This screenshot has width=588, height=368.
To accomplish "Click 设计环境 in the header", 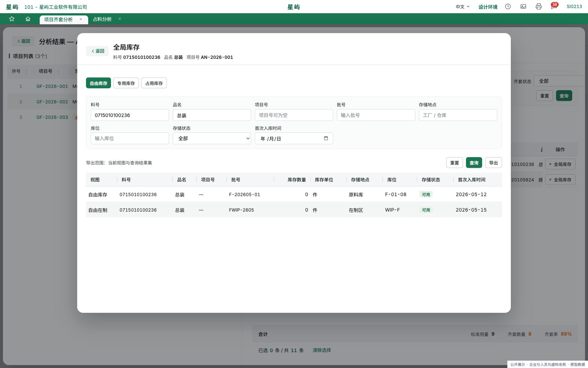I will [x=488, y=7].
